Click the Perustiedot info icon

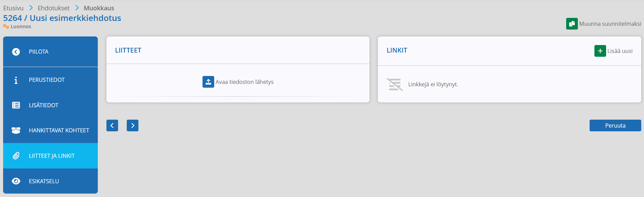16,80
